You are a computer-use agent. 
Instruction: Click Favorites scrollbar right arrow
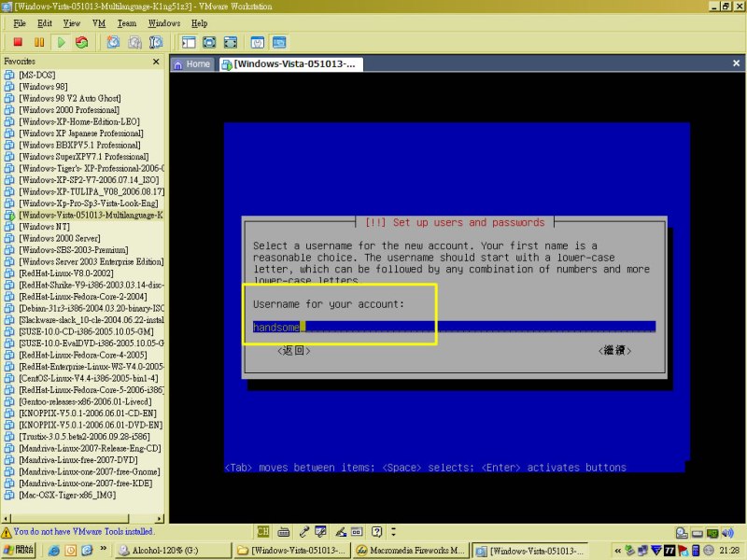pos(160,518)
